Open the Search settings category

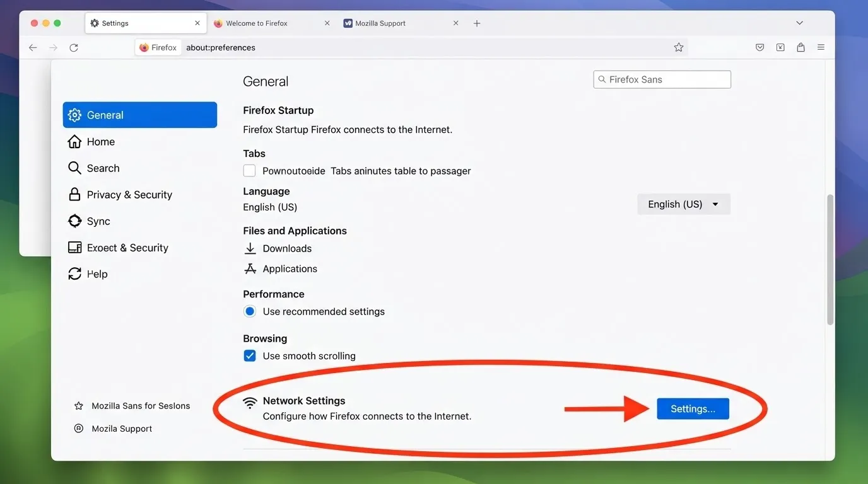click(x=94, y=168)
